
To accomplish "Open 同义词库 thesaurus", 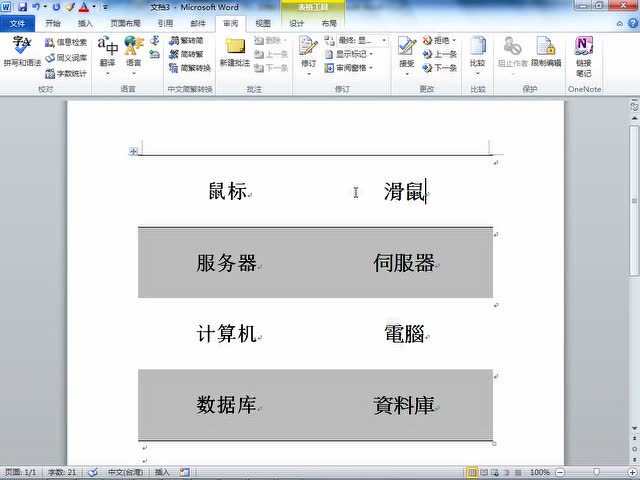I will point(66,58).
